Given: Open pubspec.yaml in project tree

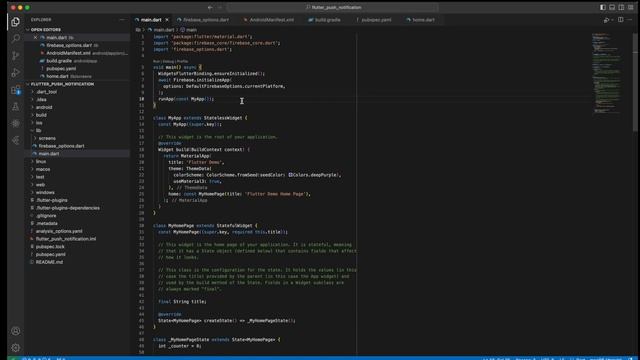Looking at the screenshot, I should tap(50, 255).
